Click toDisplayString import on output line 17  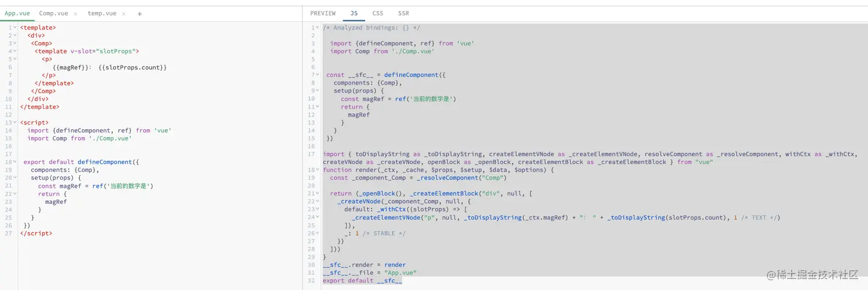point(421,154)
